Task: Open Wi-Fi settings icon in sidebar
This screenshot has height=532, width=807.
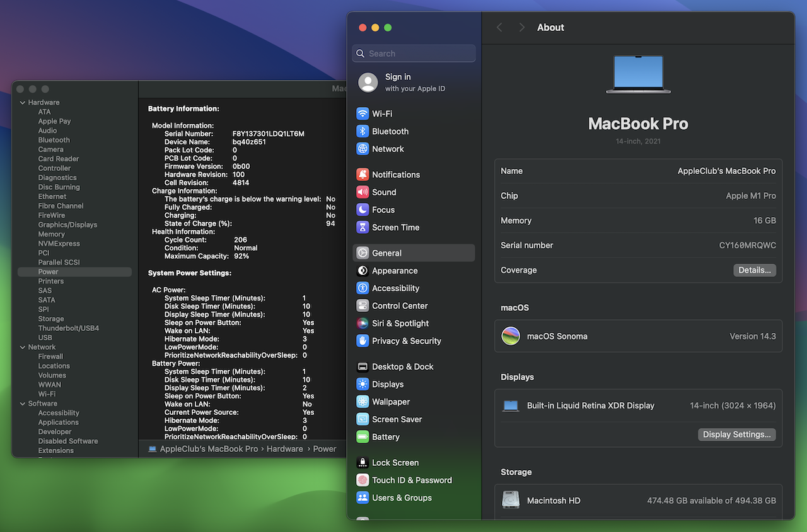Action: point(363,113)
